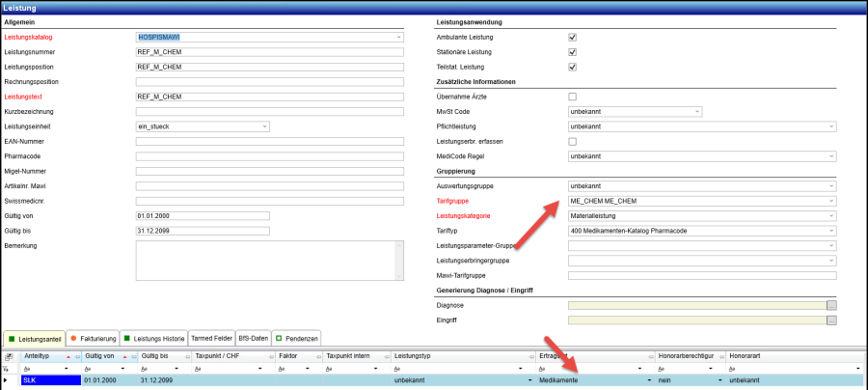Click the pin icon in Taxpunkt / CHF header
The height and width of the screenshot is (390, 868).
point(268,356)
